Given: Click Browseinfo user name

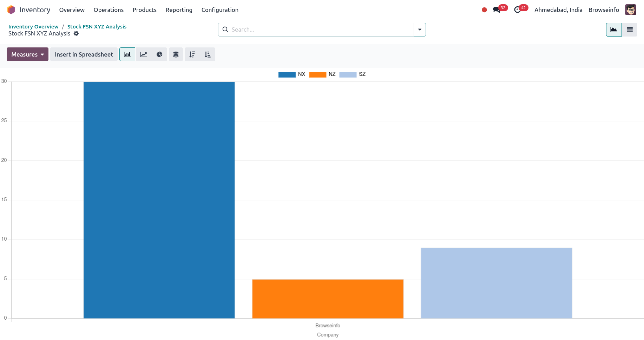Looking at the screenshot, I should [x=604, y=10].
